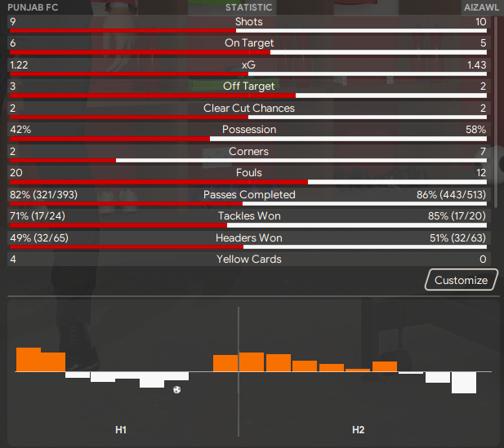Click the H2 half label

click(359, 430)
